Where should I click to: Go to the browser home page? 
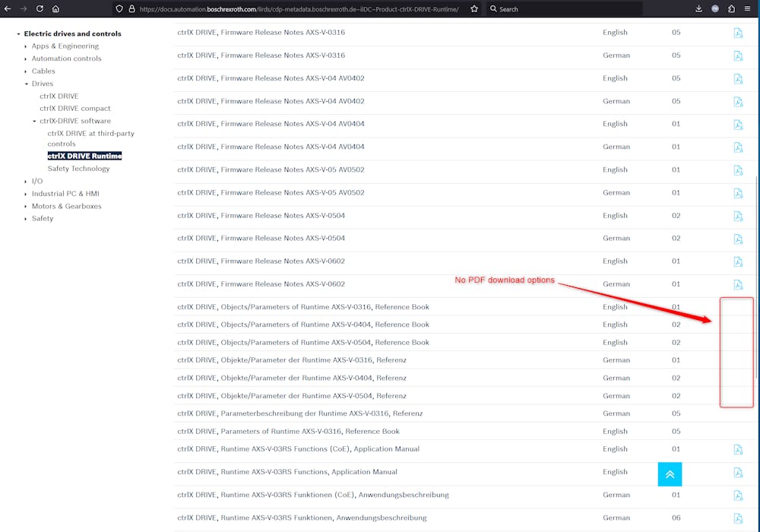pos(55,9)
